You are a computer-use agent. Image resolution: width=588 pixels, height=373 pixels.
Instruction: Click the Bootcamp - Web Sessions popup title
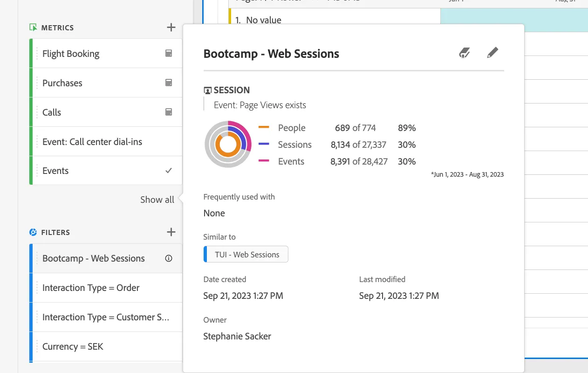click(x=271, y=54)
